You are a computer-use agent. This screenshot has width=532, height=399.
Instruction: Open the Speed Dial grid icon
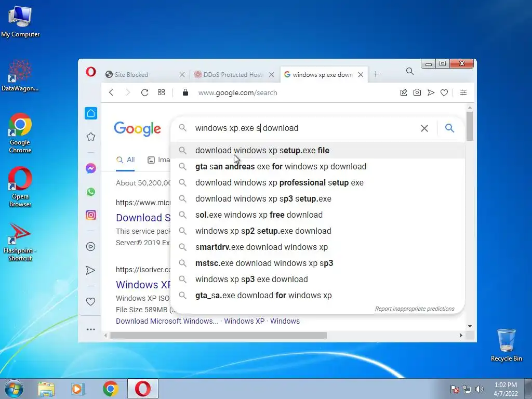[x=161, y=92]
